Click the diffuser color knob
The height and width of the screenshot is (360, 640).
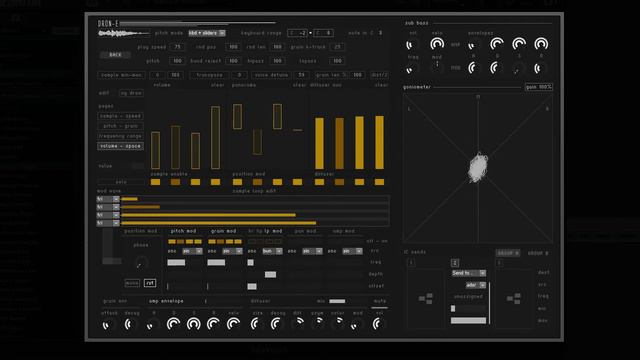pos(338,323)
